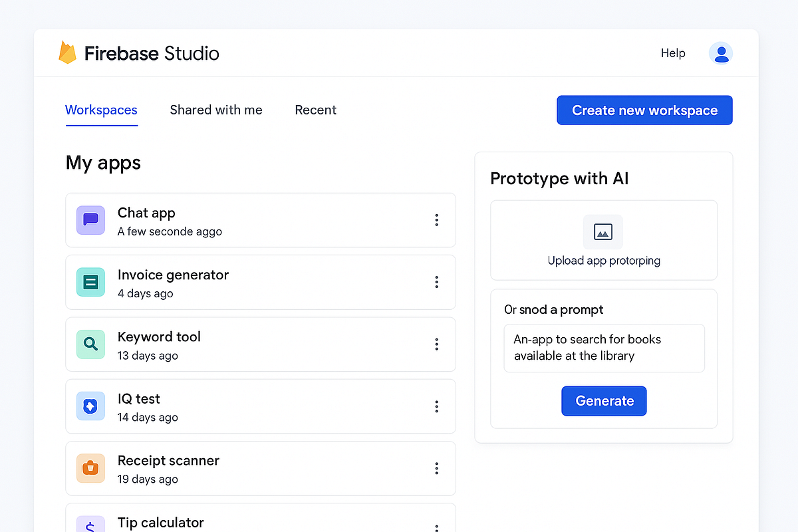Switch to the Shared with me tab
This screenshot has height=532, width=798.
pyautogui.click(x=215, y=110)
